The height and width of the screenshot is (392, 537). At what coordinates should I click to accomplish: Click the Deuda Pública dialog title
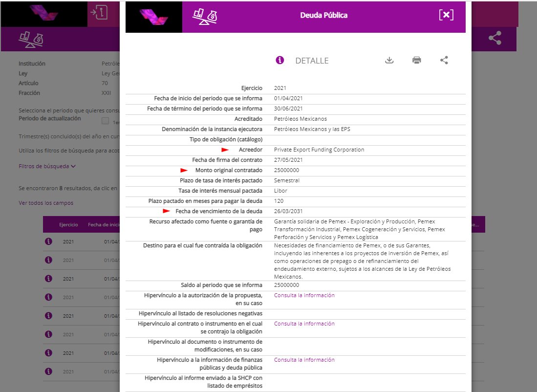(x=323, y=16)
